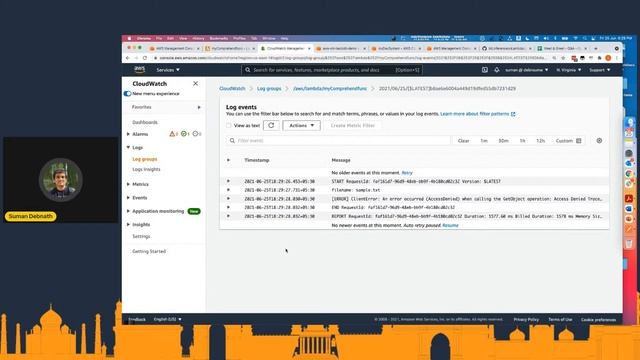This screenshot has height=360, width=640.
Task: Expand the Insights sidebar section
Action: pos(128,224)
